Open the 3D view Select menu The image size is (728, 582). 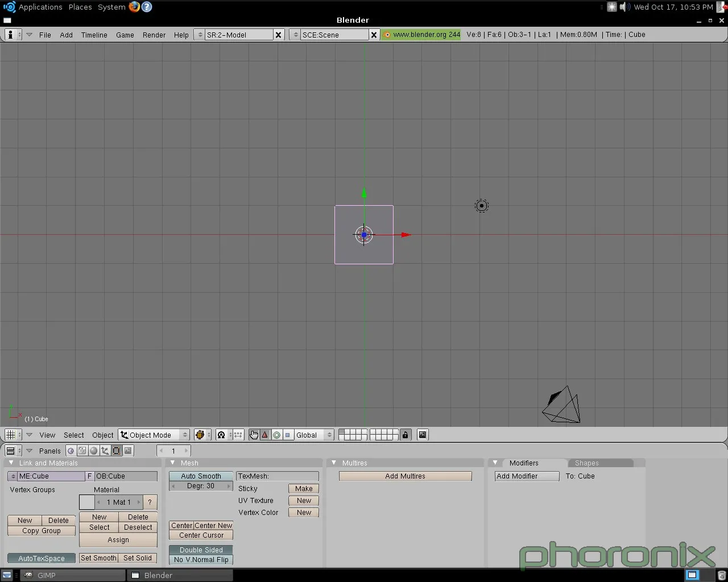[x=74, y=435]
